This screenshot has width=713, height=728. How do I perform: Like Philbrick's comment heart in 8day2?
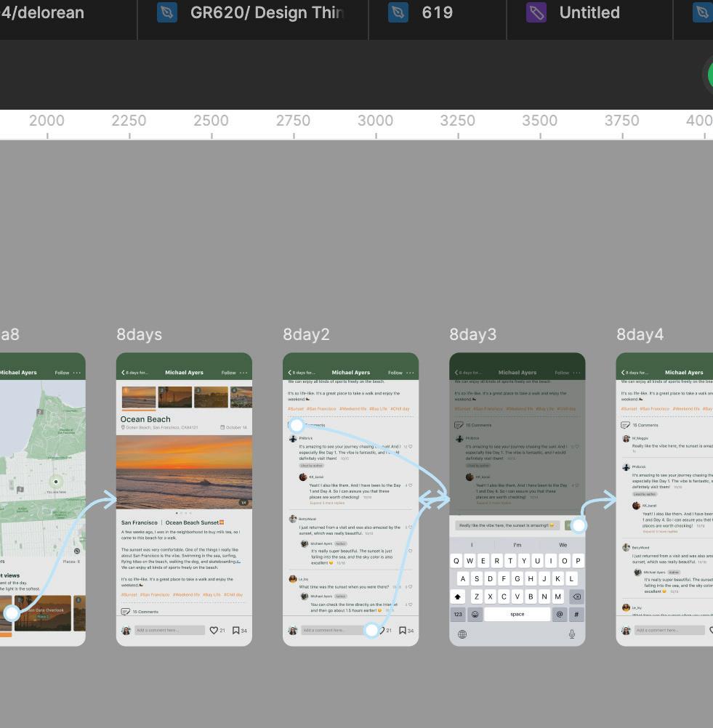410,447
